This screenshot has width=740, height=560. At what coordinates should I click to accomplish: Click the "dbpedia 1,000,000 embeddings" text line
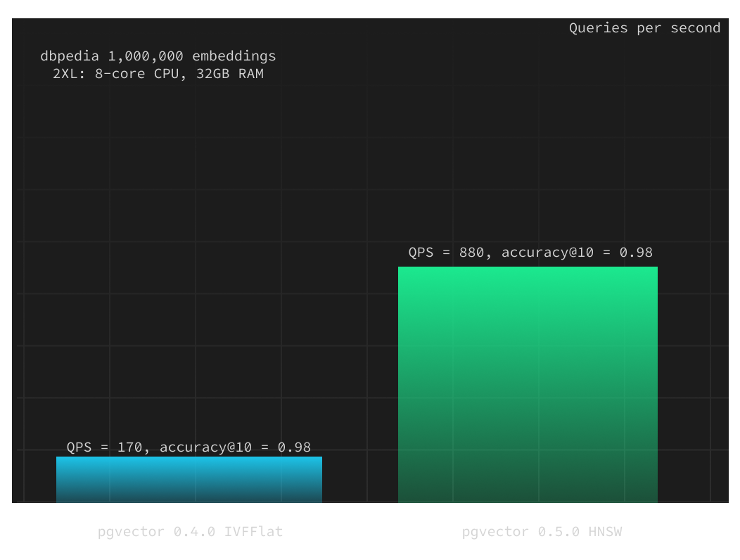point(158,56)
